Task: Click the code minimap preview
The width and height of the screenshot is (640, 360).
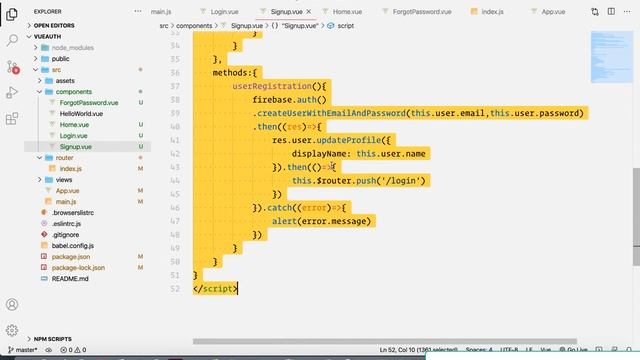Action: pyautogui.click(x=611, y=57)
